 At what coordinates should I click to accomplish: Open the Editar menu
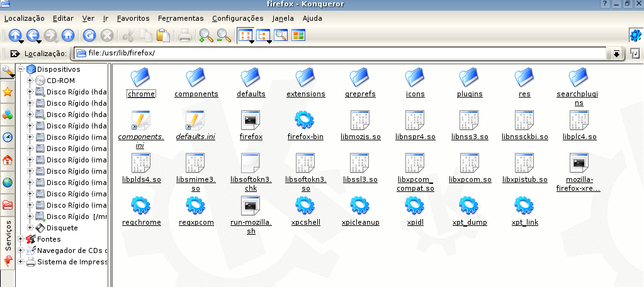tap(63, 18)
